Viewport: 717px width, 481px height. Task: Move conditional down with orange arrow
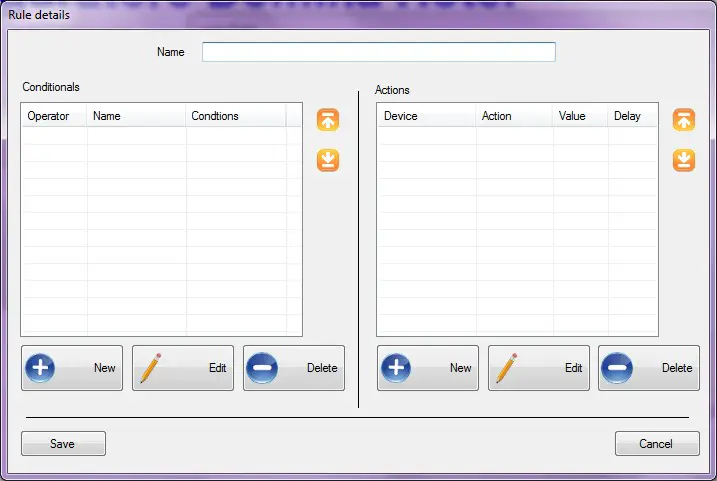[328, 160]
